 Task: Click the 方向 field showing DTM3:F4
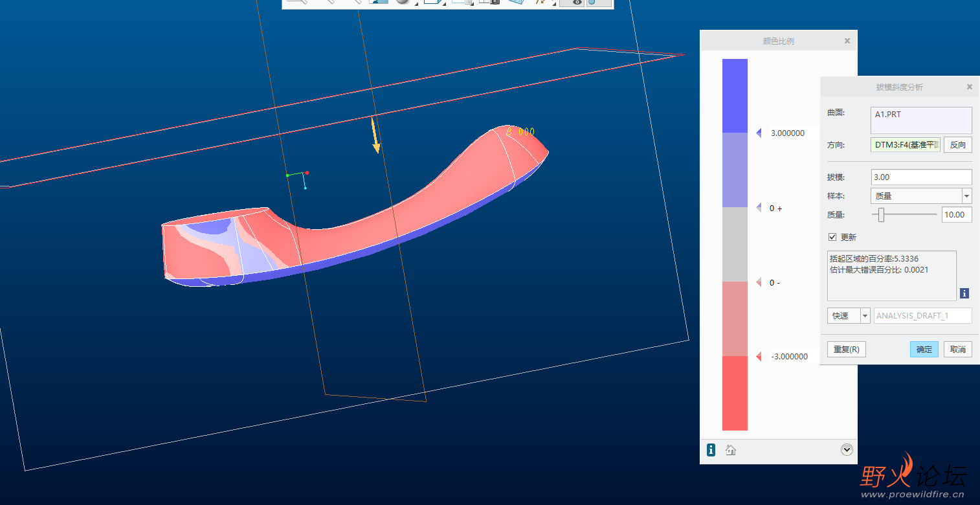[906, 145]
